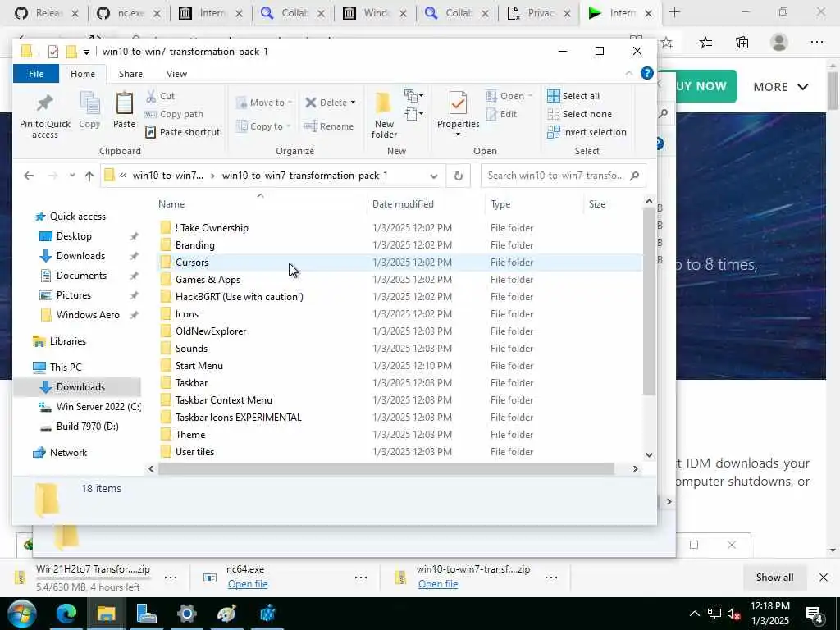Show hidden tray icons chevron
The height and width of the screenshot is (630, 840).
click(694, 614)
